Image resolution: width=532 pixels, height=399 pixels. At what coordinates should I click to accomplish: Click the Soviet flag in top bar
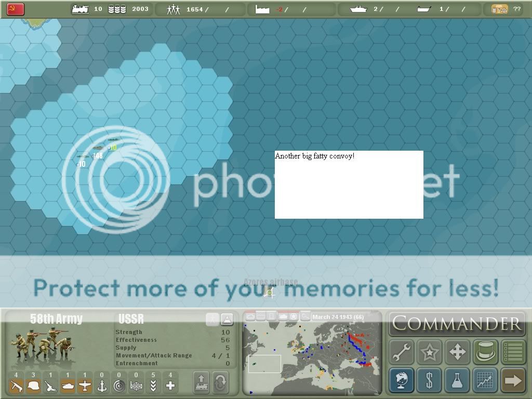click(x=16, y=9)
